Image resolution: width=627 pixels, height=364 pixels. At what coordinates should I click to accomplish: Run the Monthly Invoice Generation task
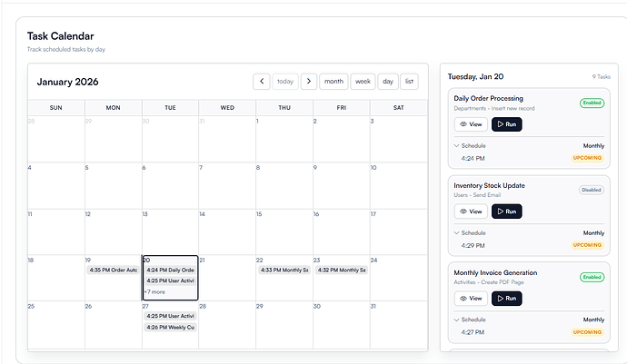506,299
